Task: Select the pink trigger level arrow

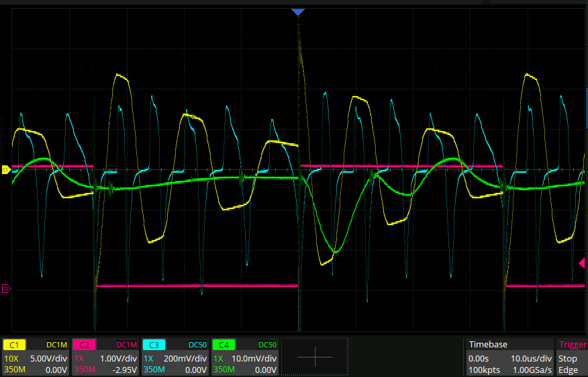Action: coord(582,262)
